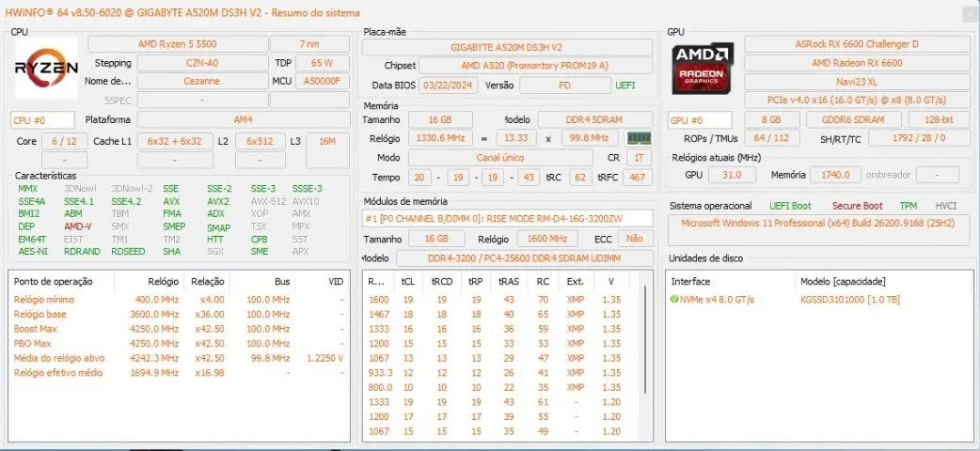Select the memory type 'DDR4 SDRAM' field

(595, 120)
